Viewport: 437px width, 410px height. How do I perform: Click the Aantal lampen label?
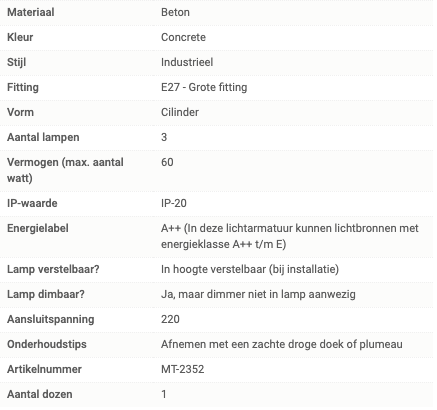pyautogui.click(x=43, y=137)
